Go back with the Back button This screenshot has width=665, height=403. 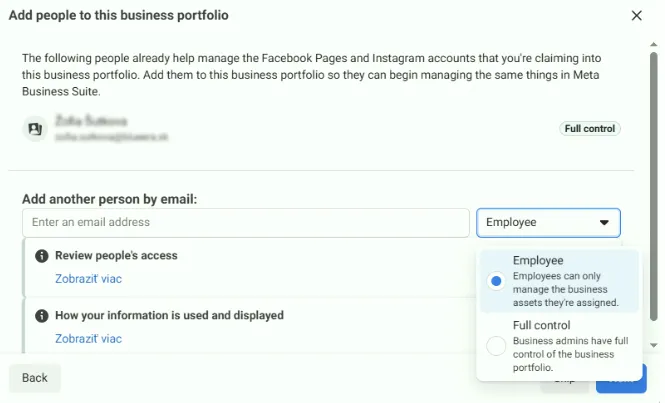click(x=35, y=378)
